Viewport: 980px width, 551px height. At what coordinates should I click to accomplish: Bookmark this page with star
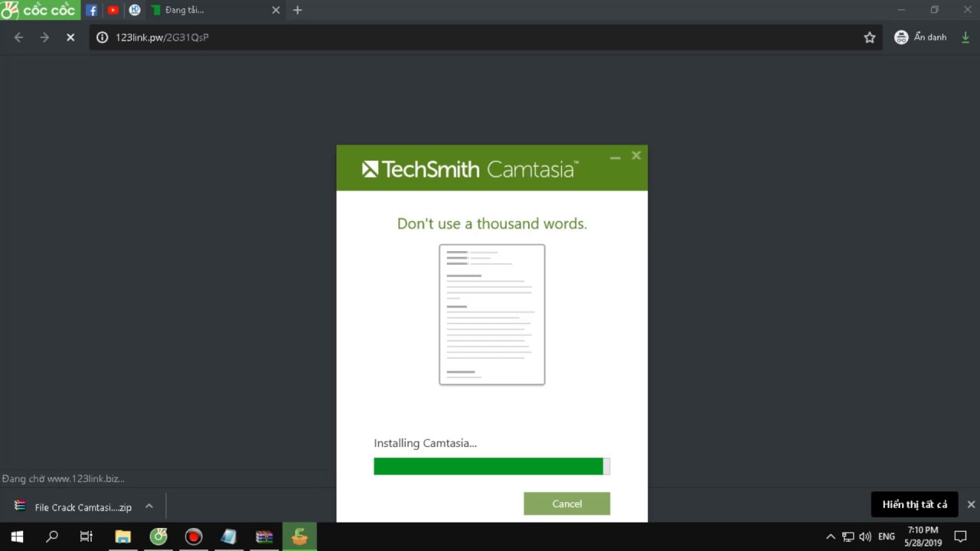(x=869, y=37)
